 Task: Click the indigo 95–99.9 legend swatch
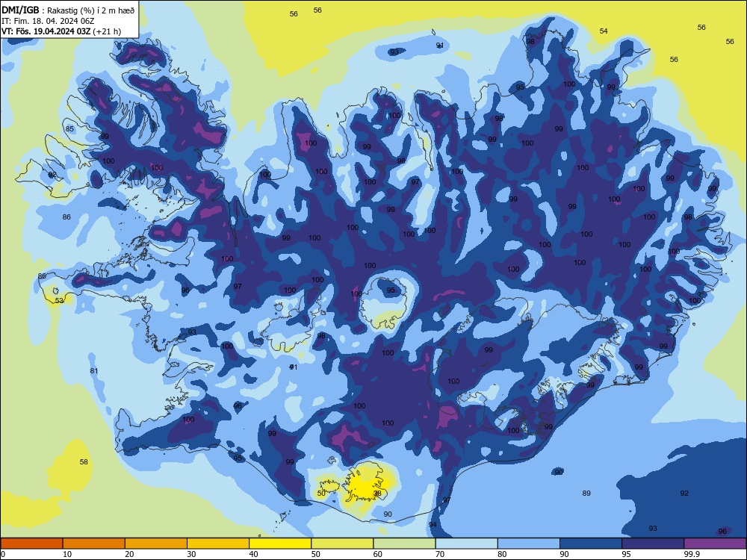point(653,544)
